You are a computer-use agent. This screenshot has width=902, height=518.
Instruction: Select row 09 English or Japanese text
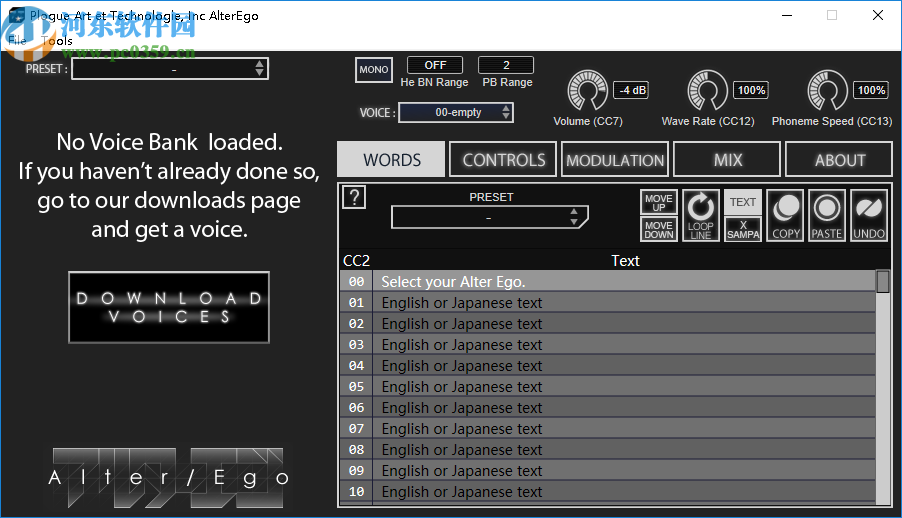pos(607,470)
